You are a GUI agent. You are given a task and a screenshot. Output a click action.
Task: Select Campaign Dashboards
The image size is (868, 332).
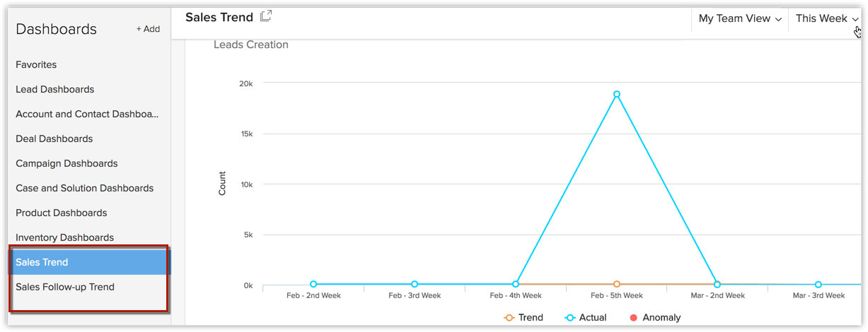pyautogui.click(x=66, y=163)
